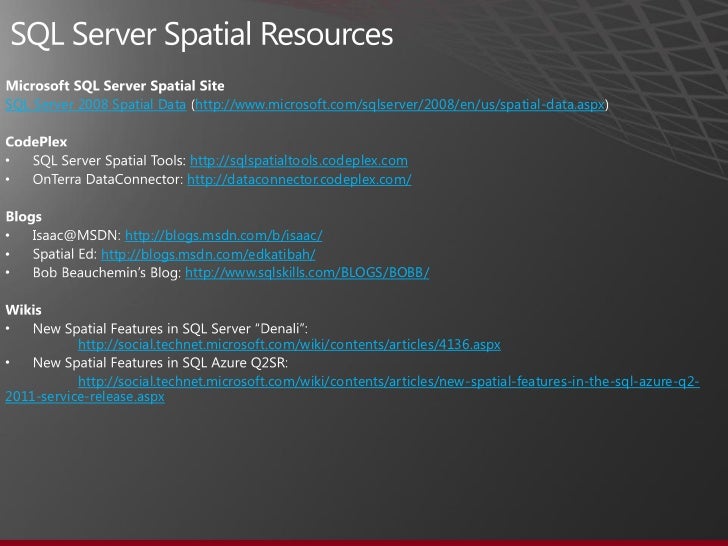Click the OnTerra DataConnector label
Screen dimensions: 728x546
coord(108,179)
